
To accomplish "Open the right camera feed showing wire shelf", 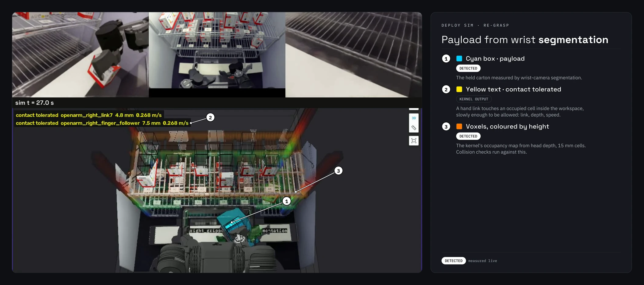I will (x=354, y=55).
